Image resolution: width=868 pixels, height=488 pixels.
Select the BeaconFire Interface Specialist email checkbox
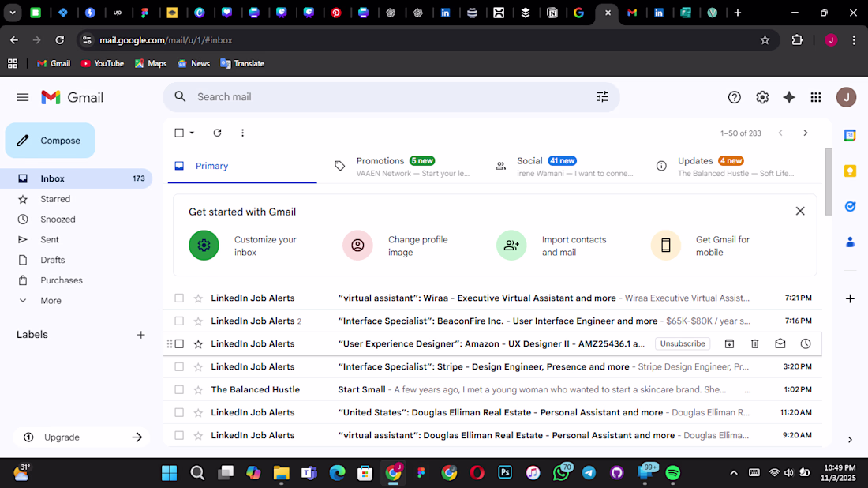(179, 321)
